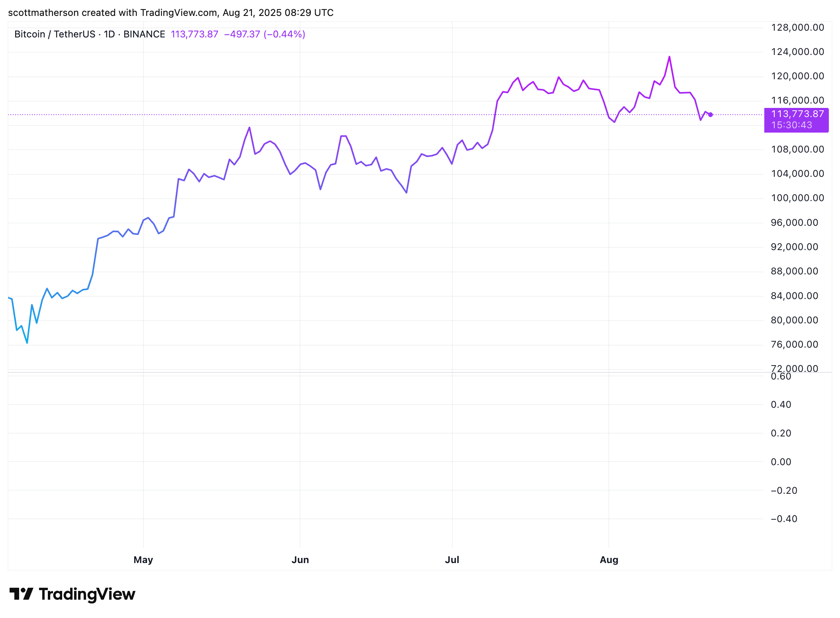The image size is (840, 618).
Task: Click the 128,000.00 price axis label
Action: (797, 27)
